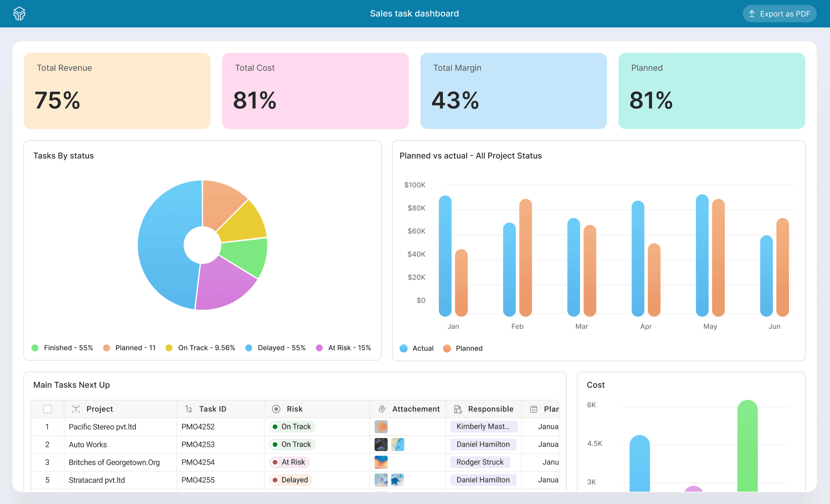Select the On Track badge for PMO4253
Image resolution: width=830 pixels, height=504 pixels.
pos(292,444)
